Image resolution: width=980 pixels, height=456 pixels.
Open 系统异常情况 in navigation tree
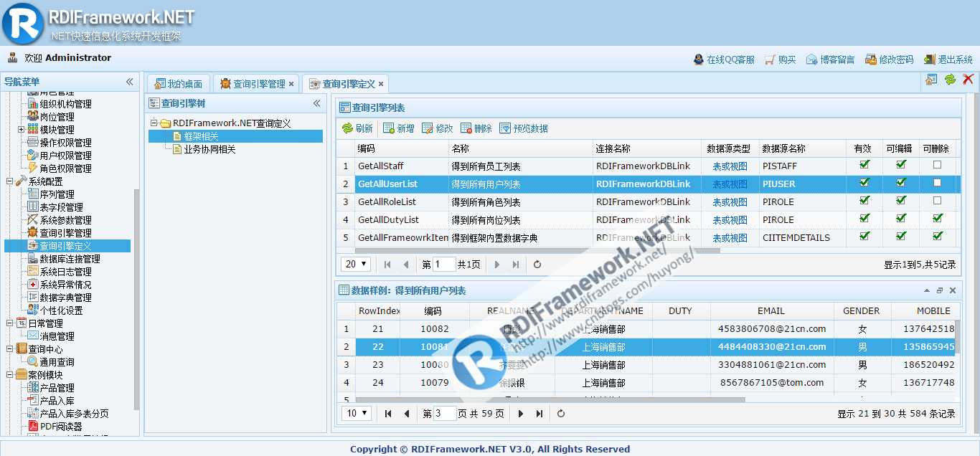coord(65,285)
